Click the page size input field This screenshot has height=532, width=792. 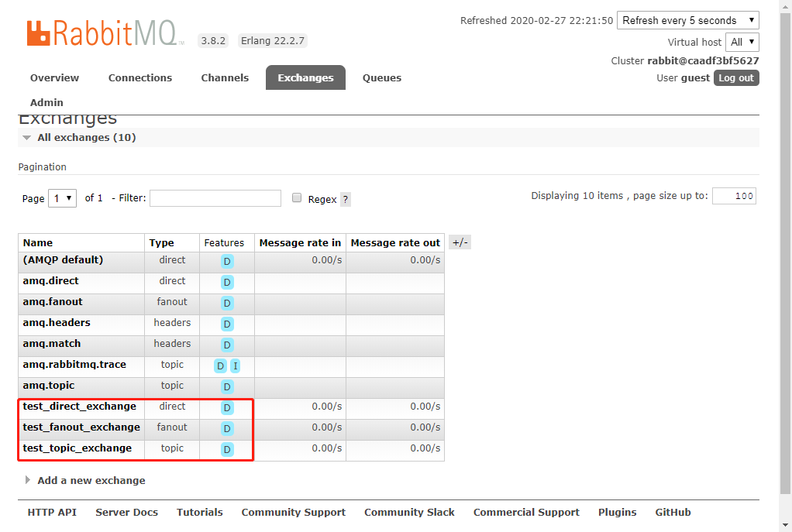tap(734, 196)
